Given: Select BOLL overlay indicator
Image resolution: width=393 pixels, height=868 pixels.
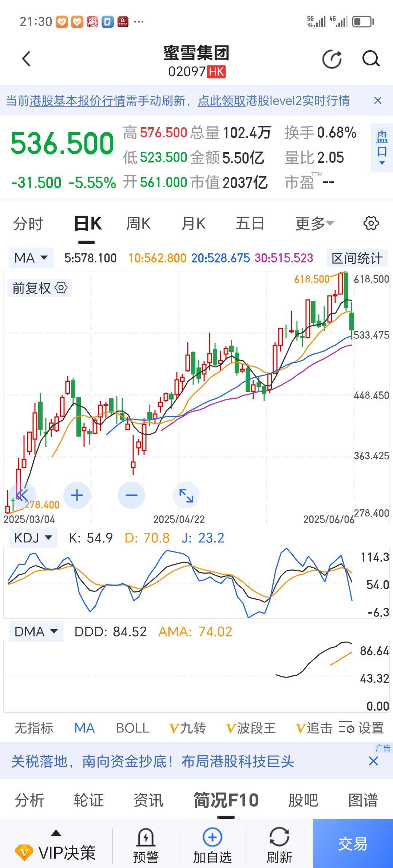Looking at the screenshot, I should (133, 728).
